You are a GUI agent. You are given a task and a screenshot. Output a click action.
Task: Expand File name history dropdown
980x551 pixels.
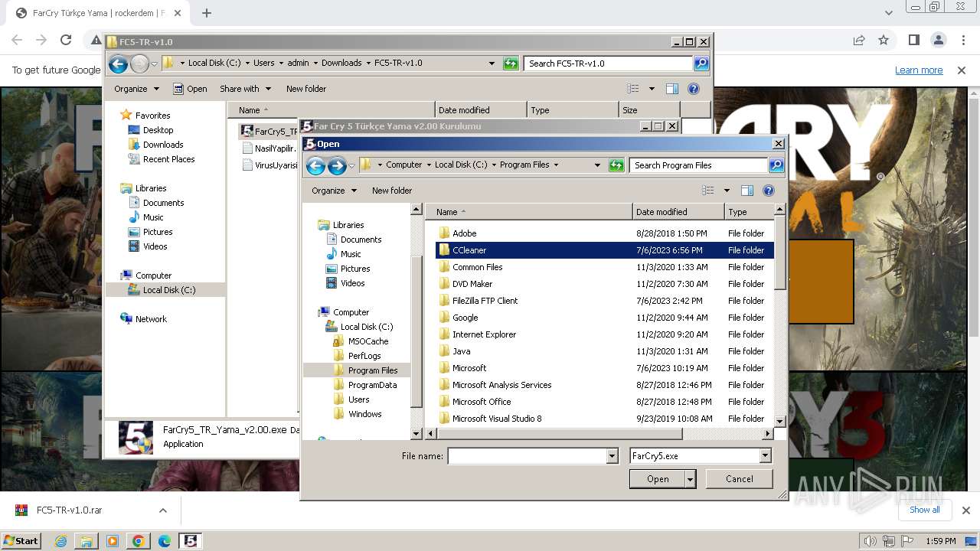(612, 456)
